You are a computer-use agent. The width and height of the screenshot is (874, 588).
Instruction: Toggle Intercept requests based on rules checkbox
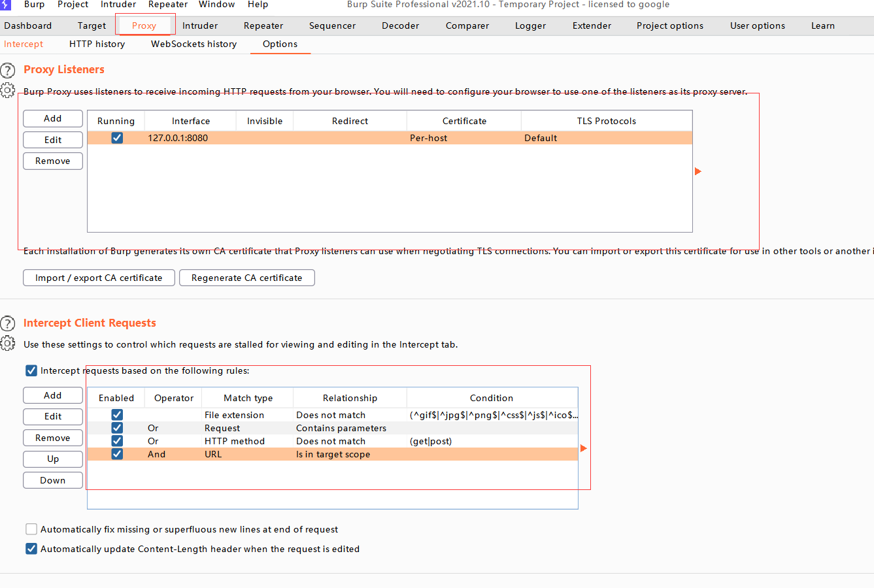31,370
